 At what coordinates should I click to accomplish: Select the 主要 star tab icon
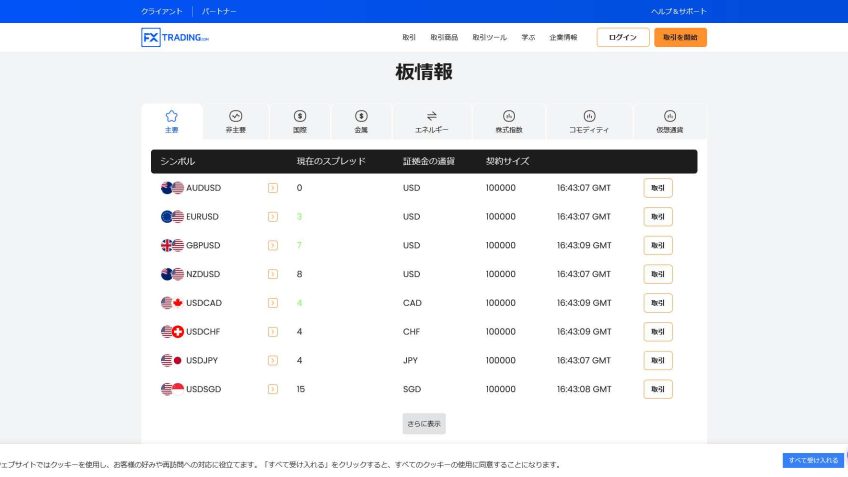[171, 116]
